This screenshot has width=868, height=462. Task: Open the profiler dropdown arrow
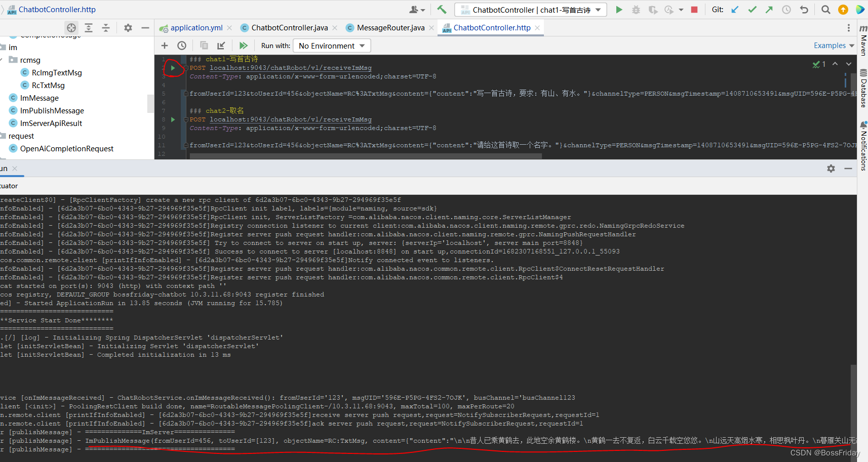click(x=681, y=10)
